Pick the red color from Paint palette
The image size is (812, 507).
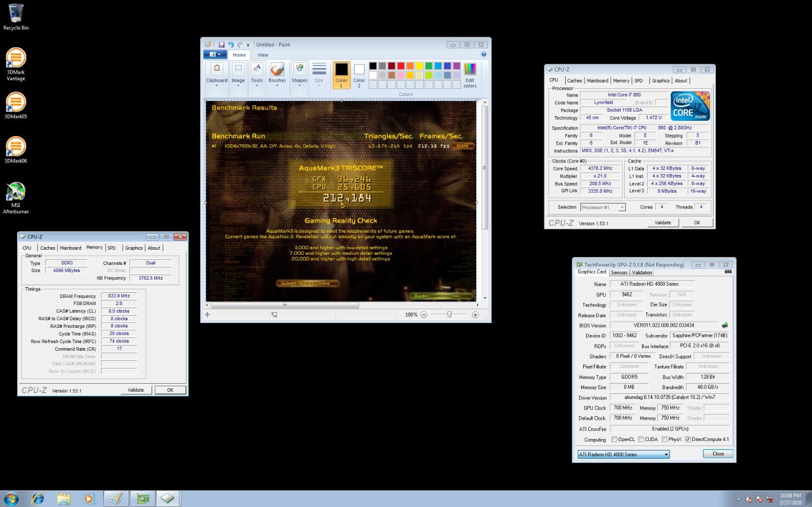coord(401,66)
